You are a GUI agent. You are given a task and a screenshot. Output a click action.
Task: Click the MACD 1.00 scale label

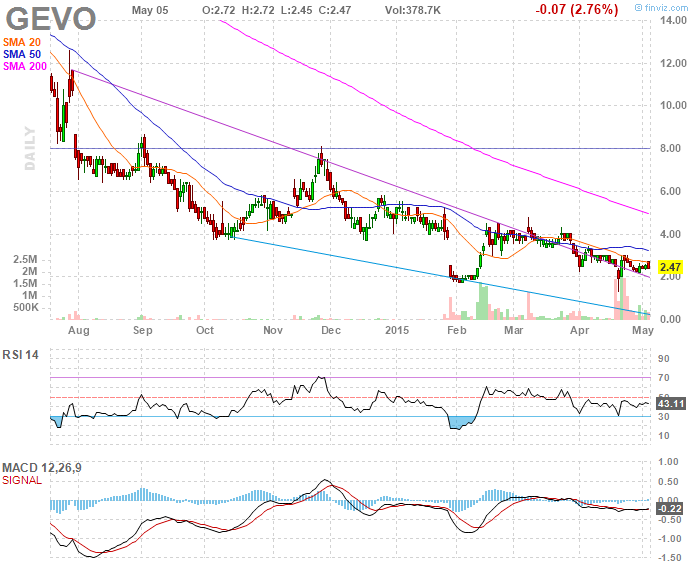tap(669, 462)
